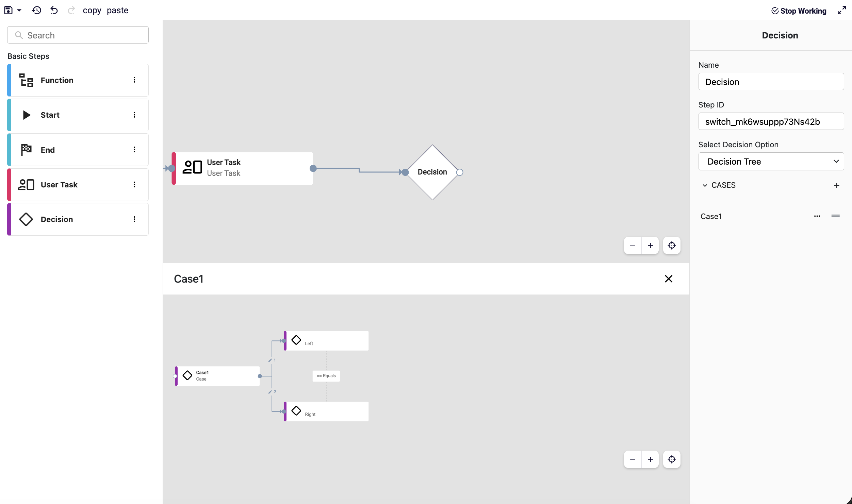Click the undo arrow icon
Viewport: 852px width, 504px height.
pyautogui.click(x=54, y=10)
